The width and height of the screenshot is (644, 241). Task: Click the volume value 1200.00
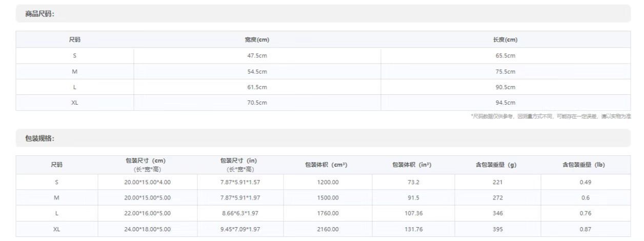pyautogui.click(x=328, y=182)
